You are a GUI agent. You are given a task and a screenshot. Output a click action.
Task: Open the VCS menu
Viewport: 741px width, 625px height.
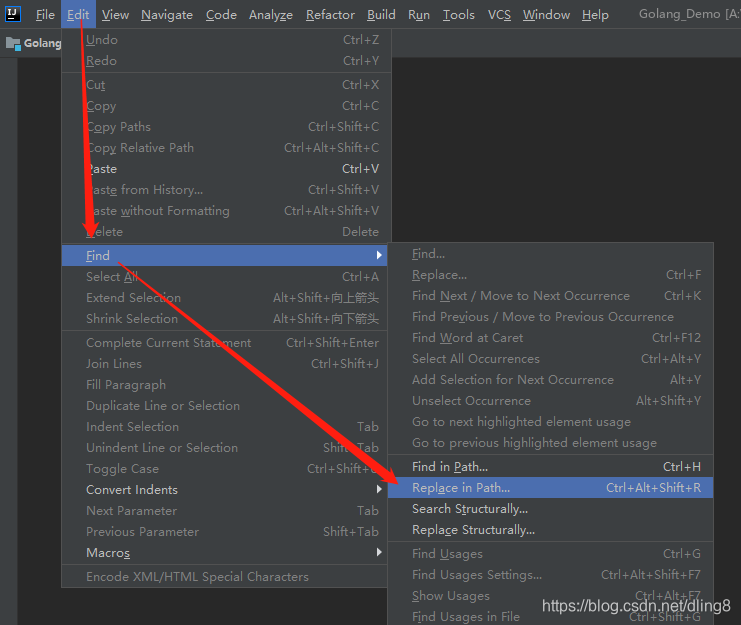pyautogui.click(x=499, y=15)
